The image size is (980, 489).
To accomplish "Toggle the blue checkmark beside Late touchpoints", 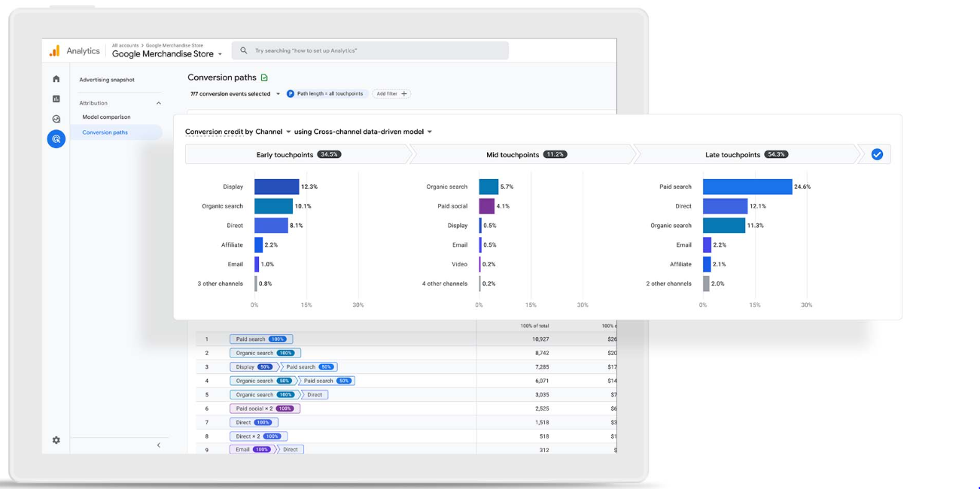I will (877, 154).
